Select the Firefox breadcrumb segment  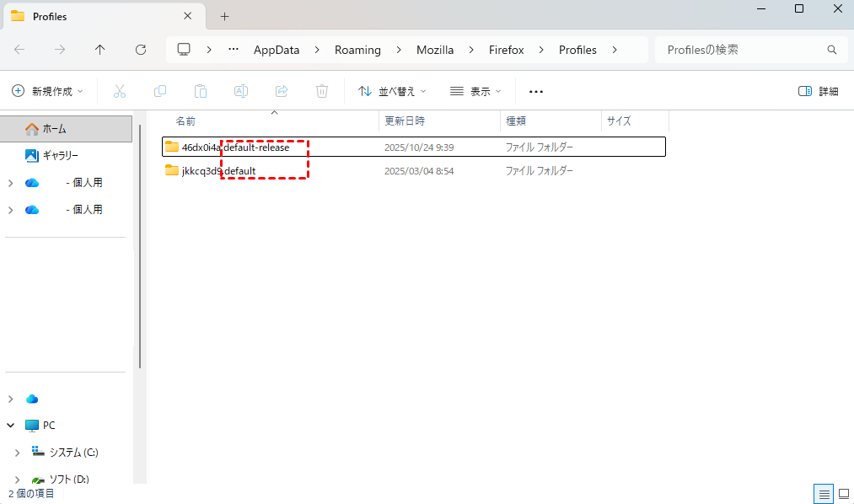(x=506, y=50)
